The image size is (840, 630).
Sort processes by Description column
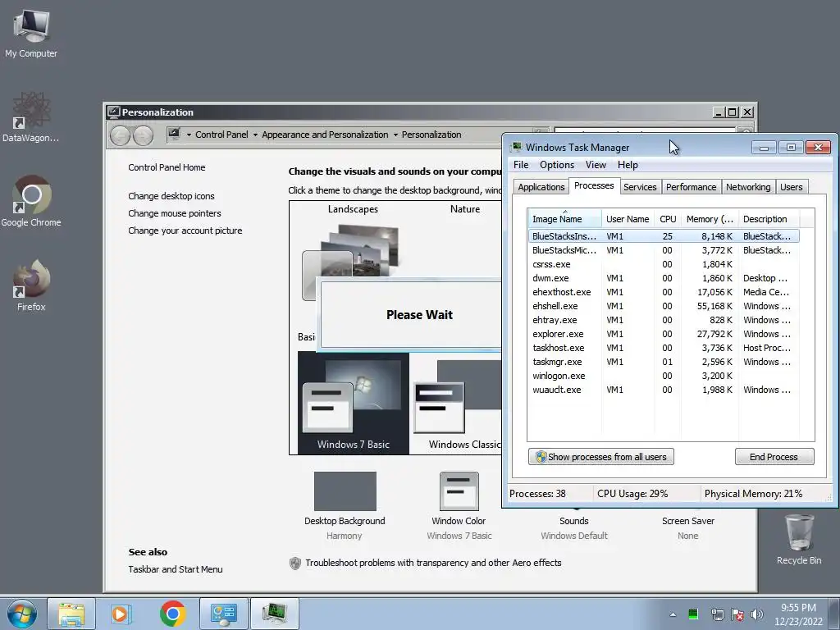click(769, 218)
